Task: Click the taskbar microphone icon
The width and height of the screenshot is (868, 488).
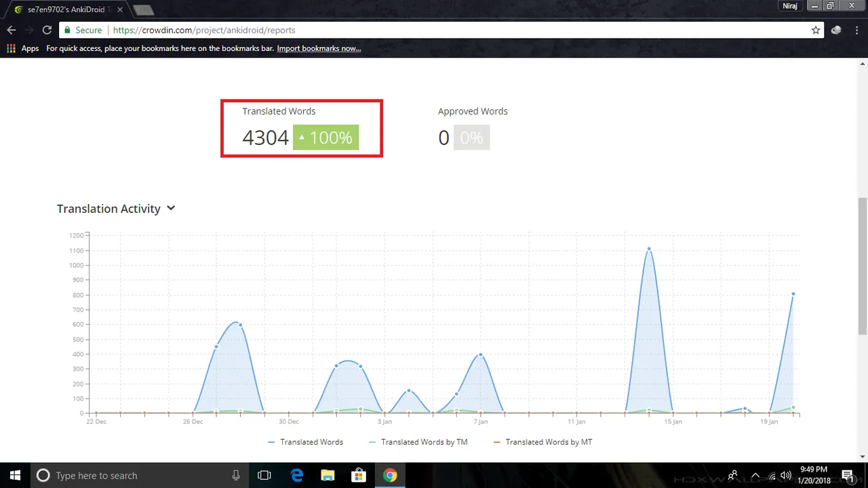Action: 236,475
